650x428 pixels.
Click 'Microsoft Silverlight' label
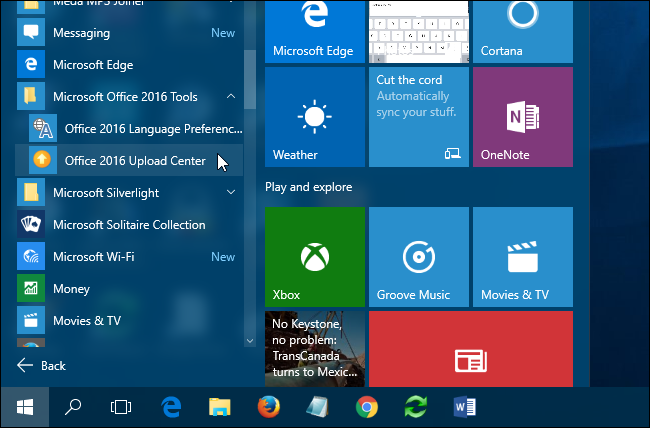pos(106,193)
